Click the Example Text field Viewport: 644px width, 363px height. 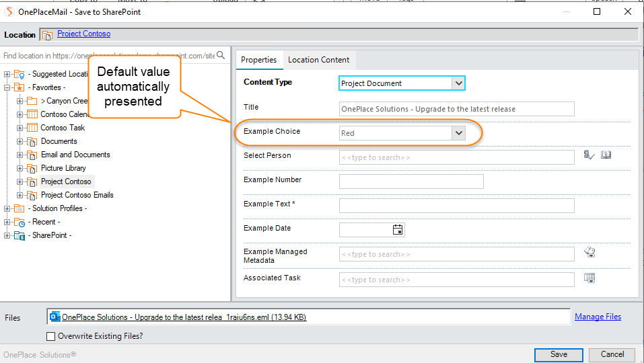point(457,206)
